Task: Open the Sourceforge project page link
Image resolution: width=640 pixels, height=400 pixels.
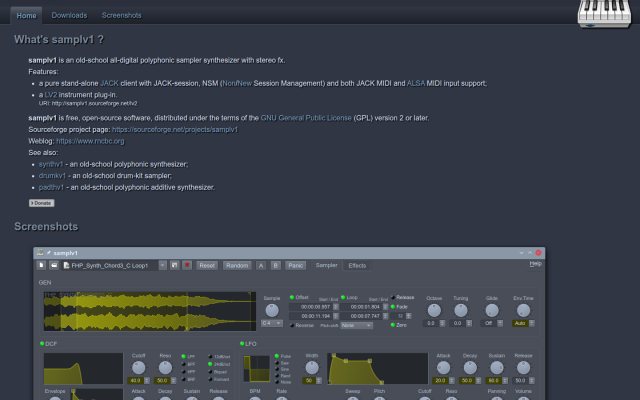Action: [x=175, y=129]
